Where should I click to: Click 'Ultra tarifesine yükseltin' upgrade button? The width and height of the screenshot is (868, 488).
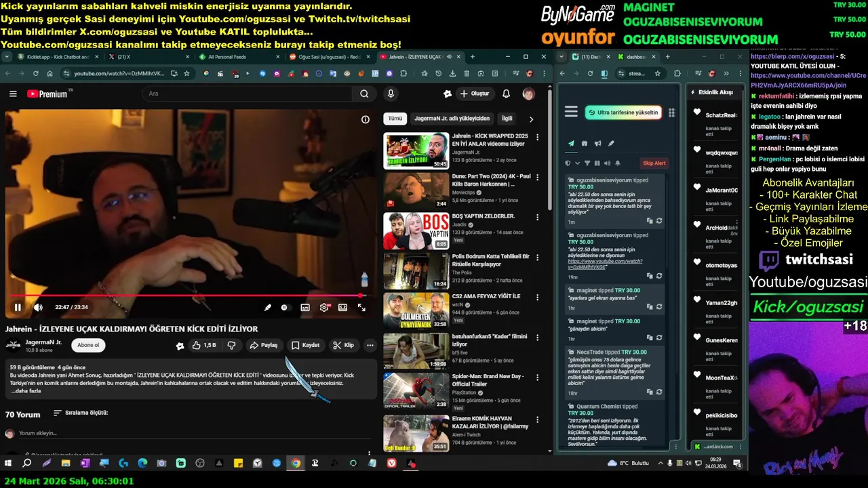coord(623,113)
